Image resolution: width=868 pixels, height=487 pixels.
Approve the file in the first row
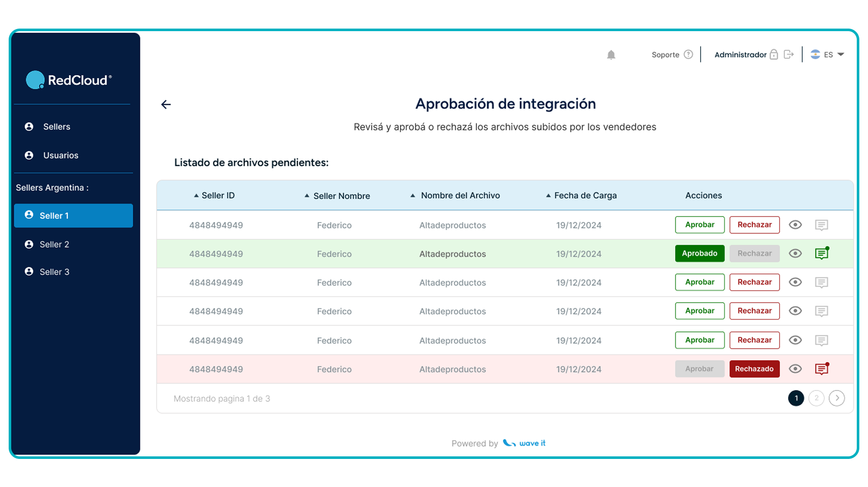tap(700, 225)
